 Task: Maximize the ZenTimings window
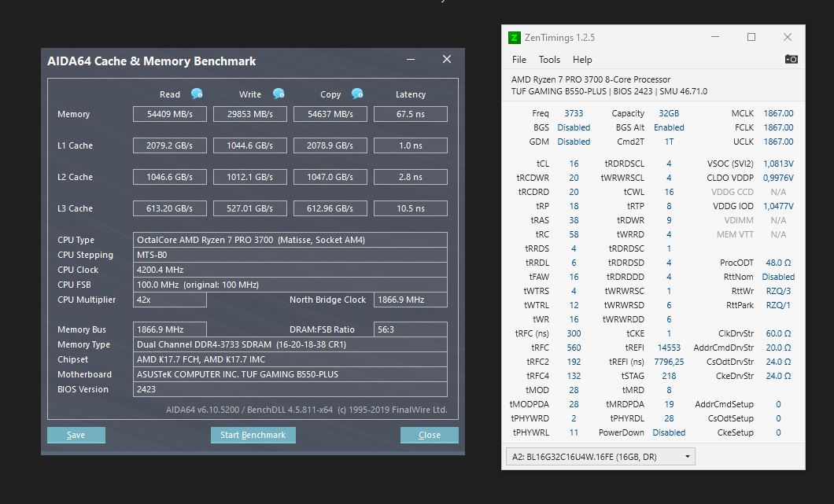tap(751, 37)
